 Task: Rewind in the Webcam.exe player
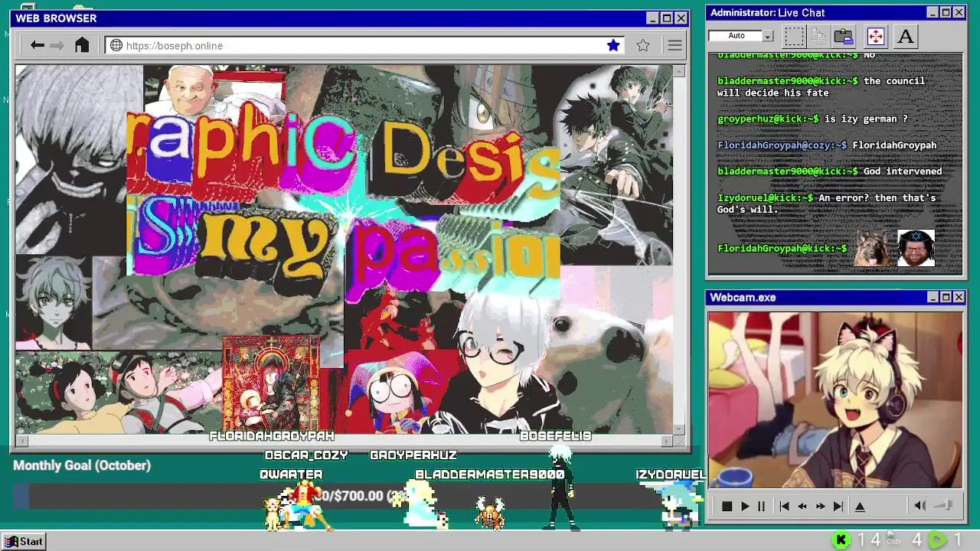tap(802, 506)
